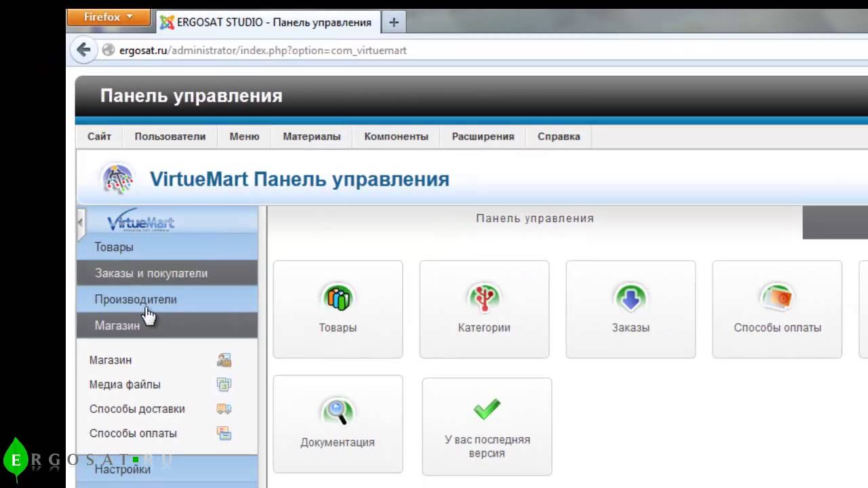This screenshot has height=488, width=868.
Task: Open the Категории tile icon
Action: coord(484,298)
